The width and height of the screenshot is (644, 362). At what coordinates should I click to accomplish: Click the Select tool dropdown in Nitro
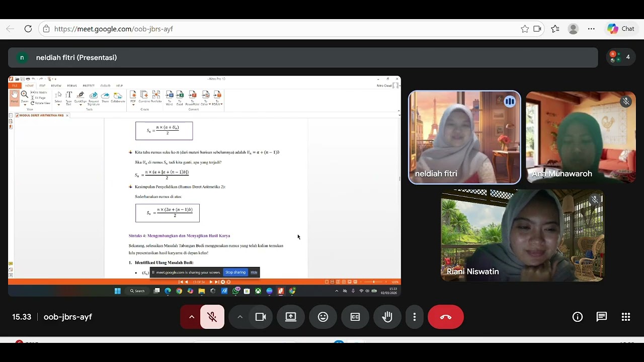58,98
